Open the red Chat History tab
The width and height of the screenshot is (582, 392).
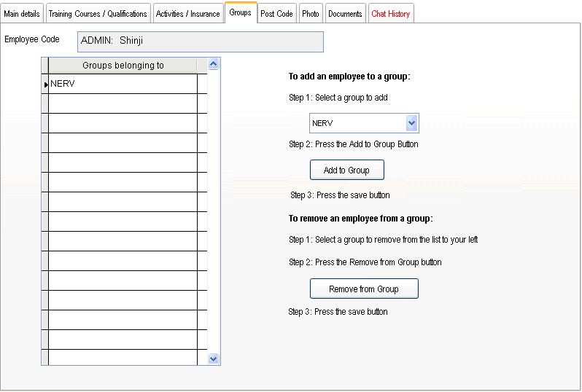click(390, 14)
